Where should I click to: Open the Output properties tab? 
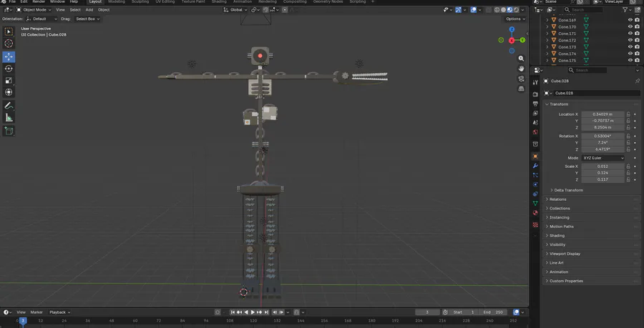[x=535, y=104]
